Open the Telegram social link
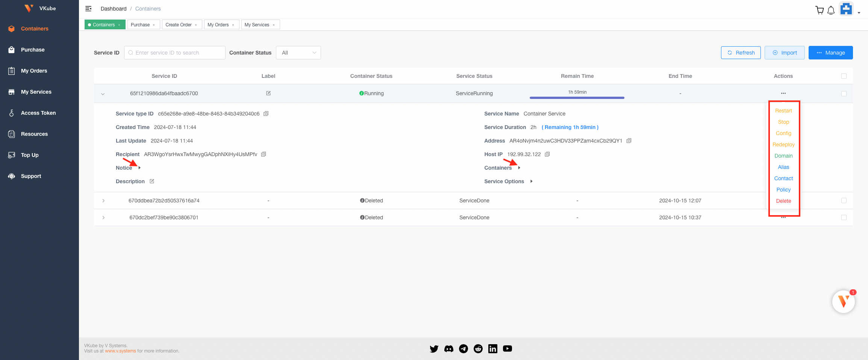Screen dimensions: 868x360 point(464,349)
